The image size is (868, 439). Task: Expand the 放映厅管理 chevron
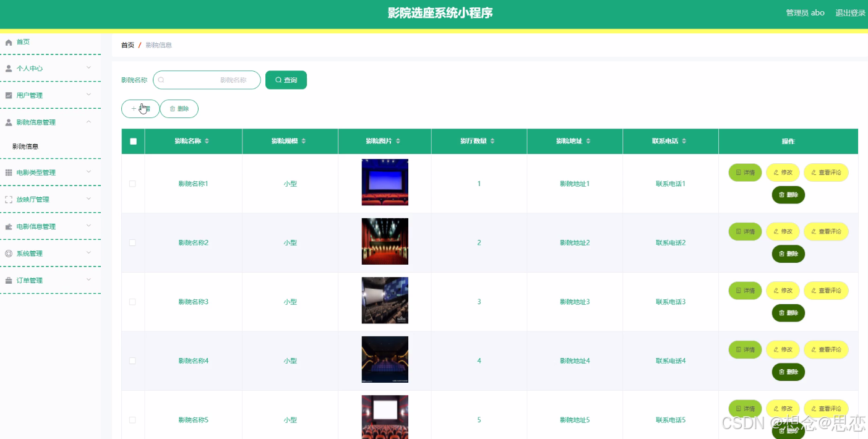[x=88, y=199]
